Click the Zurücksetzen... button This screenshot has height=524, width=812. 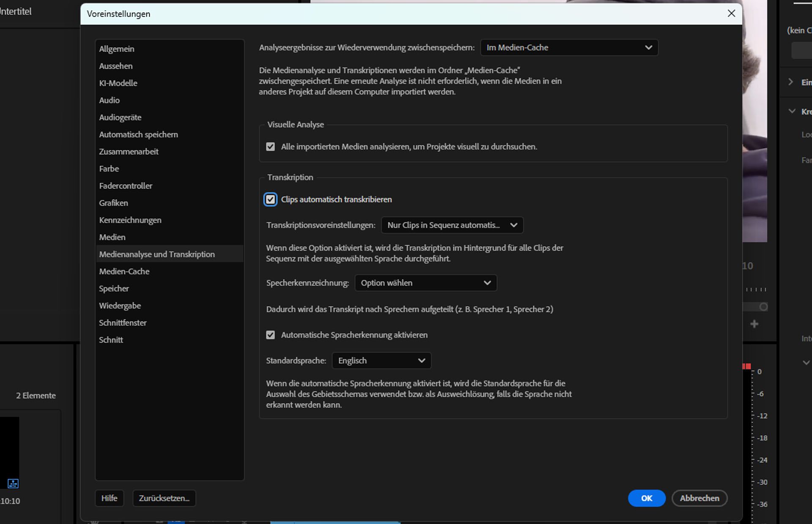coord(164,498)
